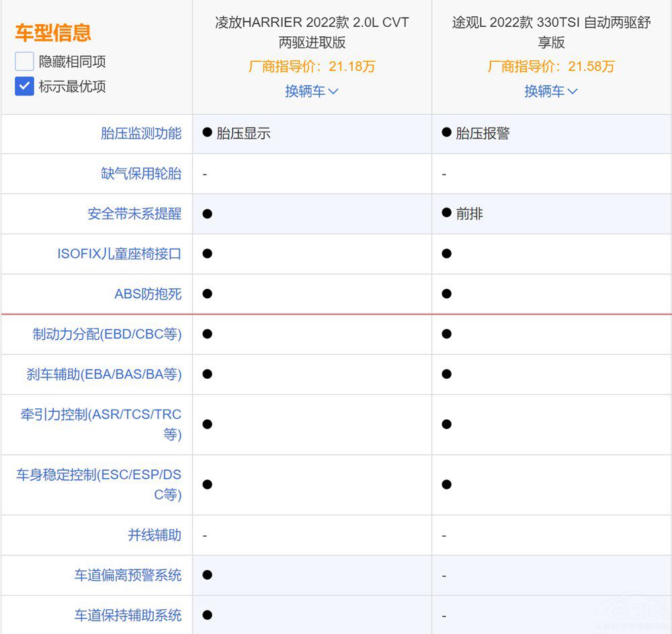Click 胎压显示 dot in HARRIER column
Image resolution: width=672 pixels, height=634 pixels.
[x=208, y=133]
